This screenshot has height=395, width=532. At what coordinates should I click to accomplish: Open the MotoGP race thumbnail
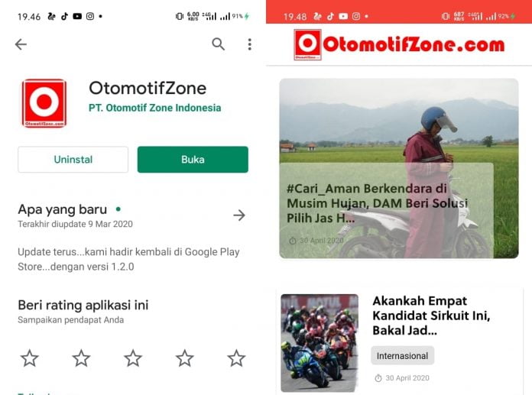coord(320,343)
